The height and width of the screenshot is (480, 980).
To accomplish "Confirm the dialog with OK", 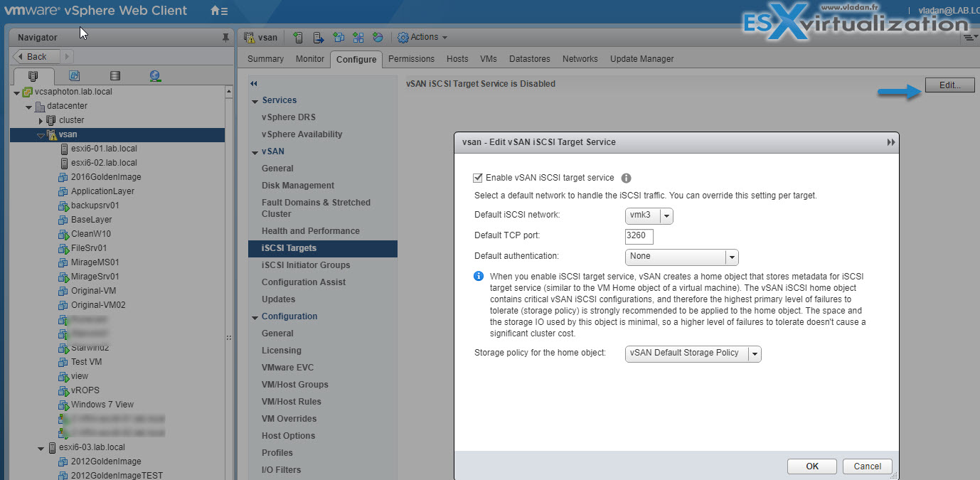I will pos(812,466).
